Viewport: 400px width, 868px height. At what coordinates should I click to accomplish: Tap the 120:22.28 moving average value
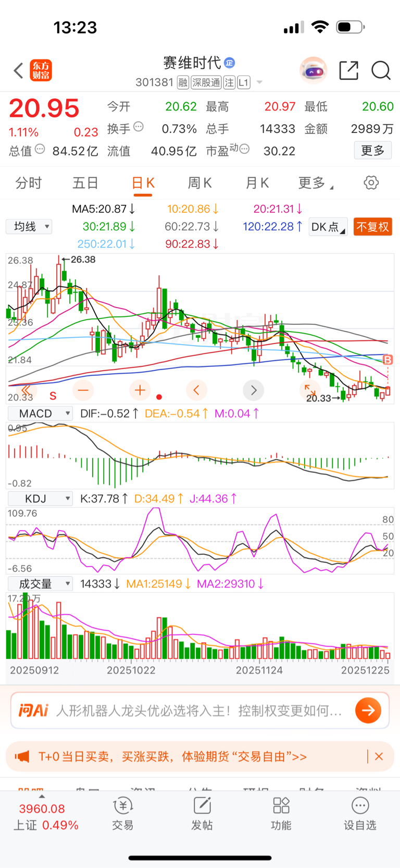273,227
